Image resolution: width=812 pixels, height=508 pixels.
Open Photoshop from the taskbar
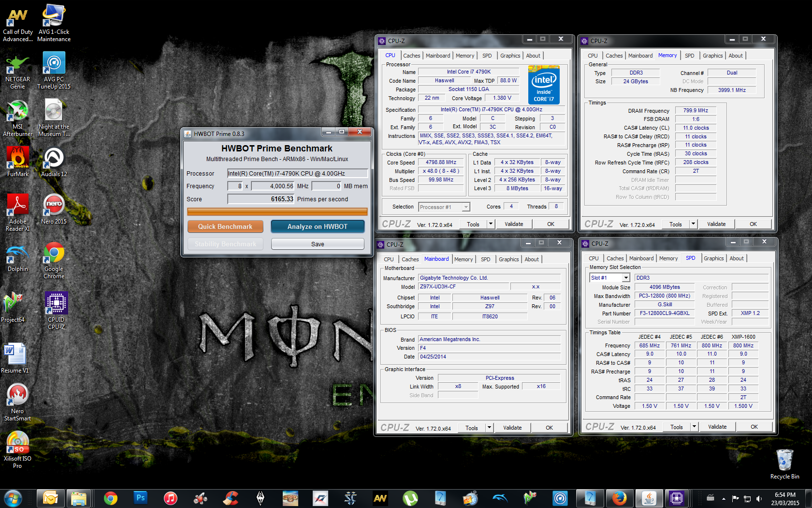(x=140, y=498)
